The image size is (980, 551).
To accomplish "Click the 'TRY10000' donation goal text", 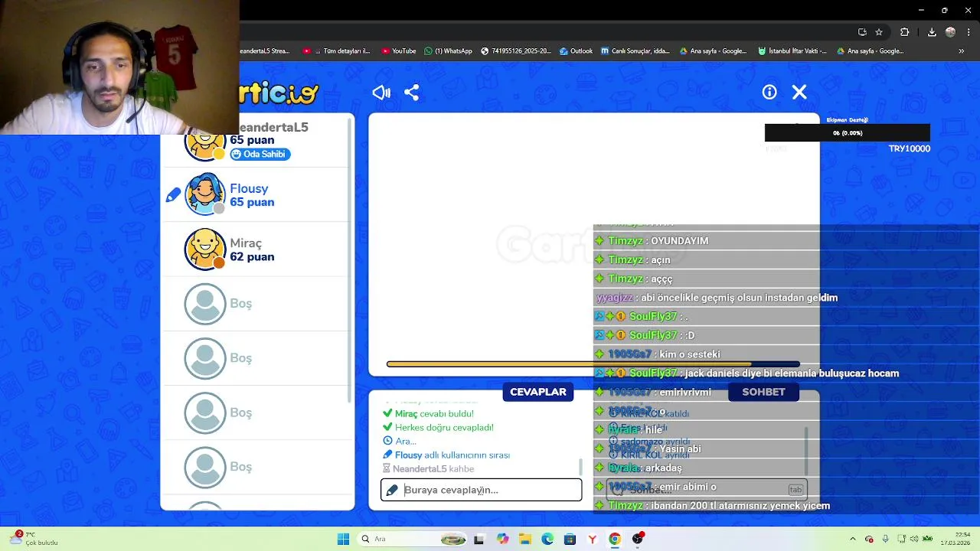I will [910, 148].
